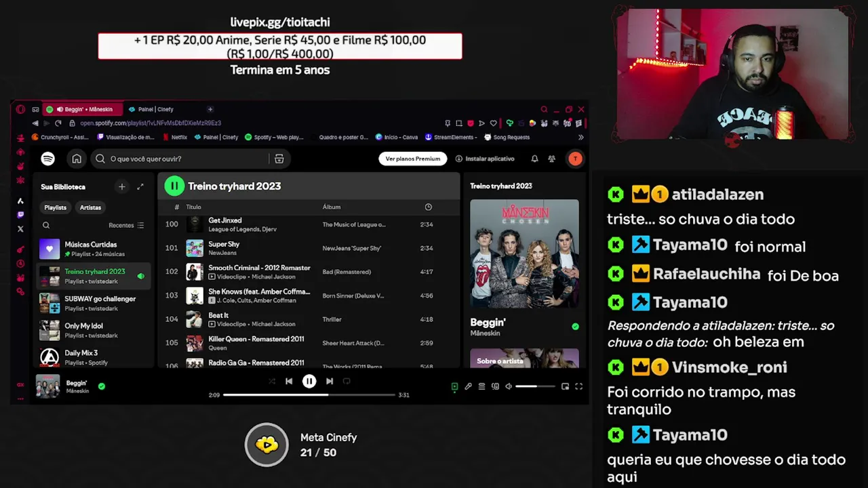The width and height of the screenshot is (868, 488).
Task: Open the friend activity icon
Action: (551, 159)
